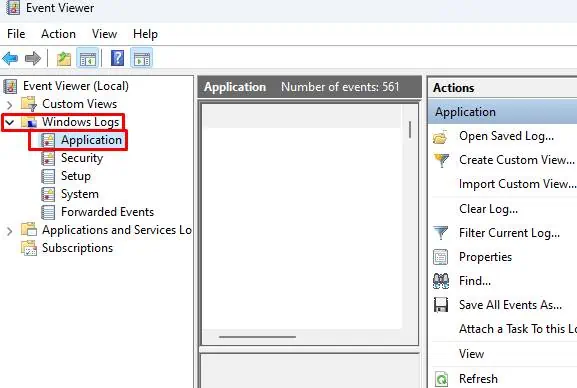Image resolution: width=577 pixels, height=388 pixels.
Task: Click the Forwarded Events log icon
Action: click(x=48, y=212)
